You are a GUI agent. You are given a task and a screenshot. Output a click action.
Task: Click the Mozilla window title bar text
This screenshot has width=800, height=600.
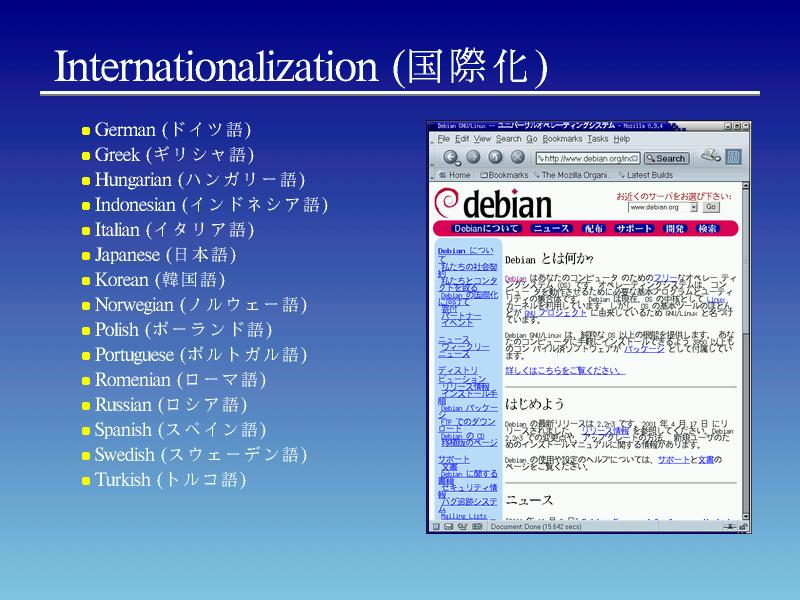[550, 126]
